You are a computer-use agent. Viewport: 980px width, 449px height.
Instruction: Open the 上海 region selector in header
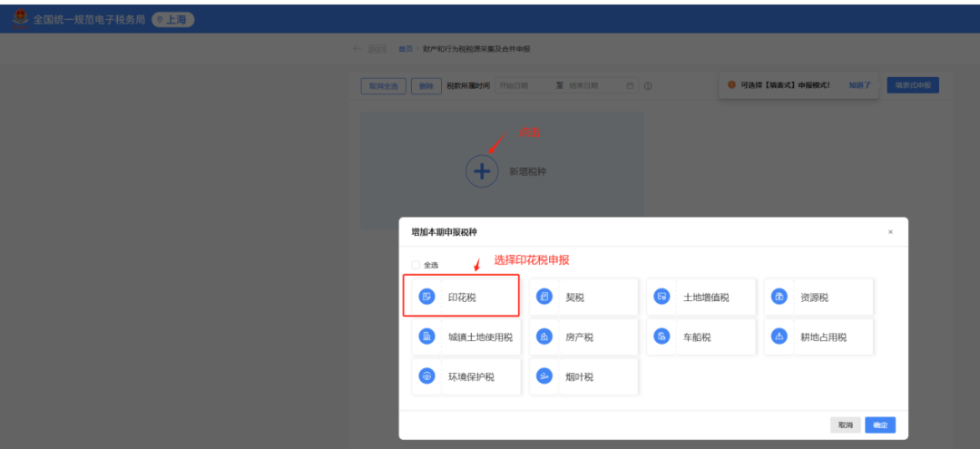pos(172,20)
